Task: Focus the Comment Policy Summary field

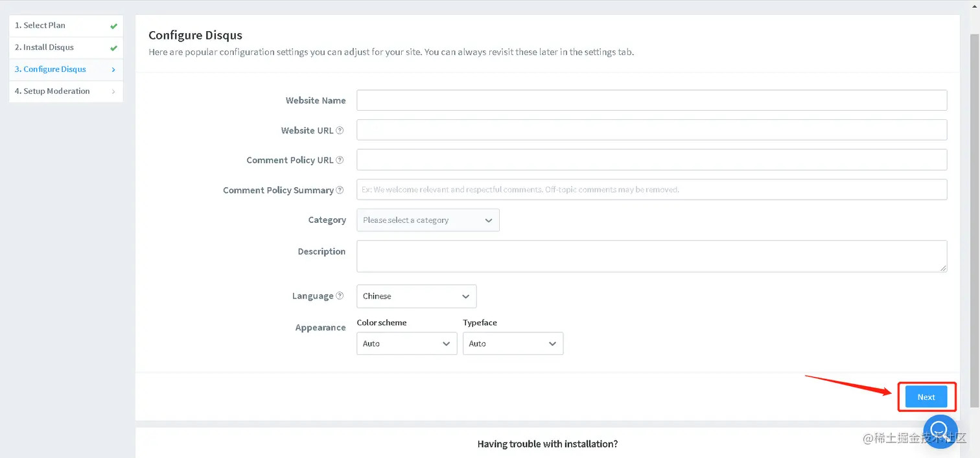Action: coord(651,190)
